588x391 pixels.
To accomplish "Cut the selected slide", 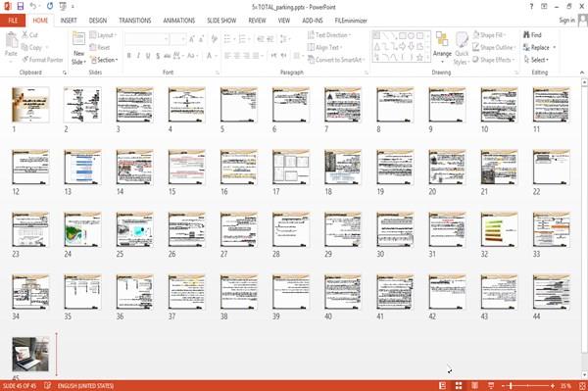I will tap(29, 35).
